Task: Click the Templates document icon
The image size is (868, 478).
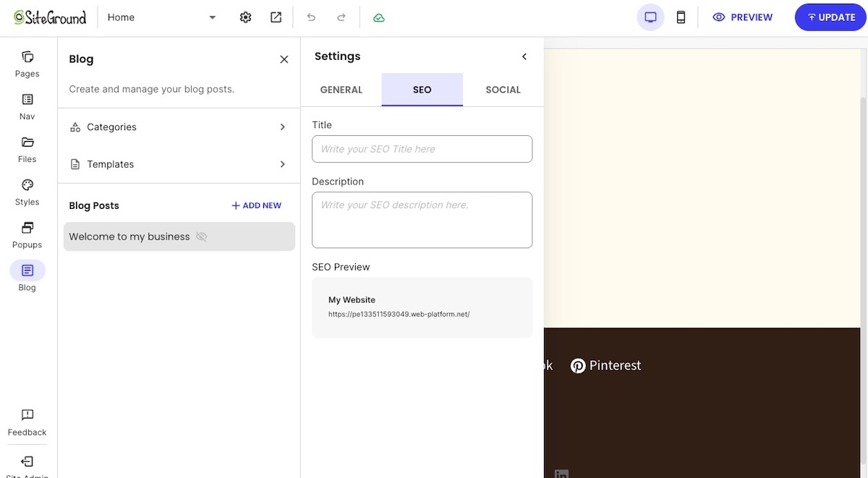Action: pos(75,164)
